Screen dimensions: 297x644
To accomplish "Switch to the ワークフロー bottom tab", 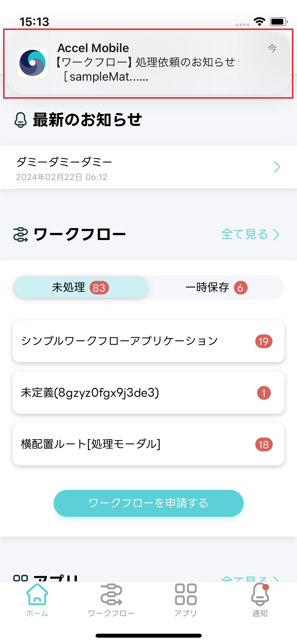I will coord(111,600).
